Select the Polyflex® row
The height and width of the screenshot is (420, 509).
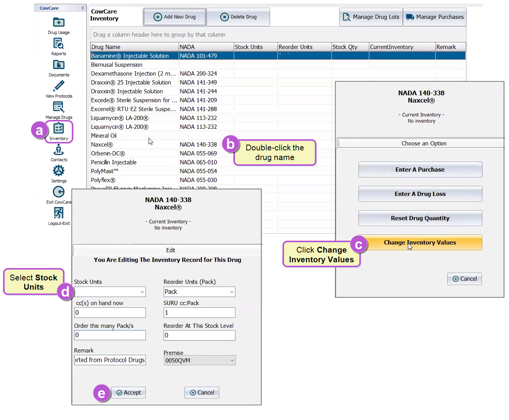[212, 180]
